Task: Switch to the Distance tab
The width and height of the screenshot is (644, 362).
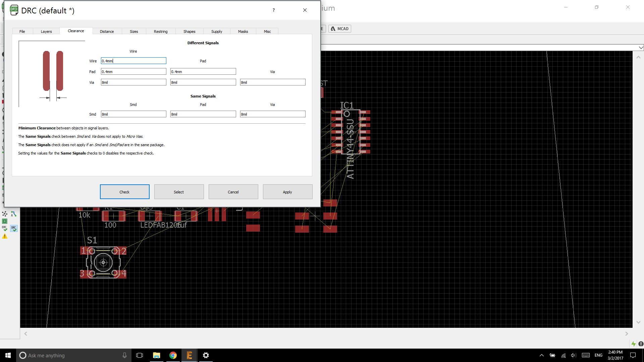Action: [x=107, y=32]
